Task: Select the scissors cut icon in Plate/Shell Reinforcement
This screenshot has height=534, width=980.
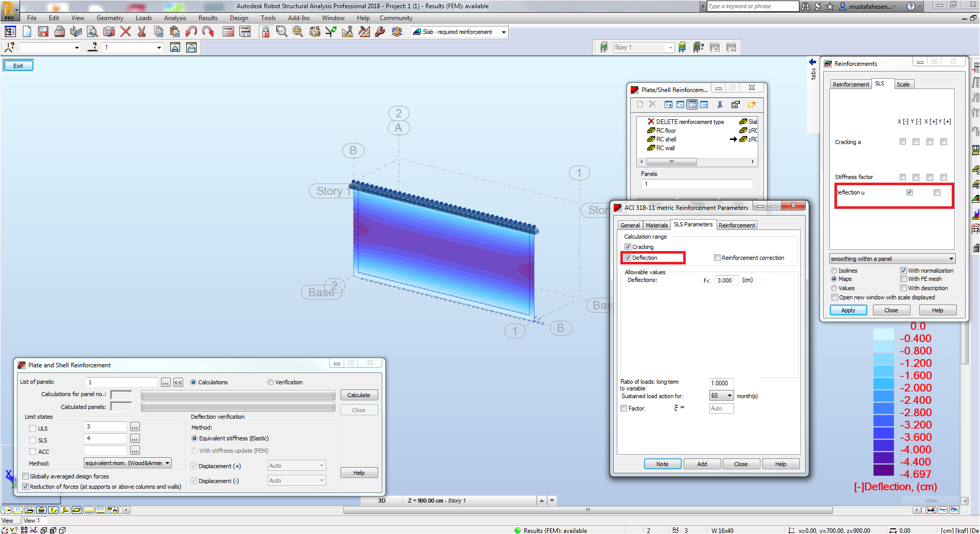Action: [720, 104]
